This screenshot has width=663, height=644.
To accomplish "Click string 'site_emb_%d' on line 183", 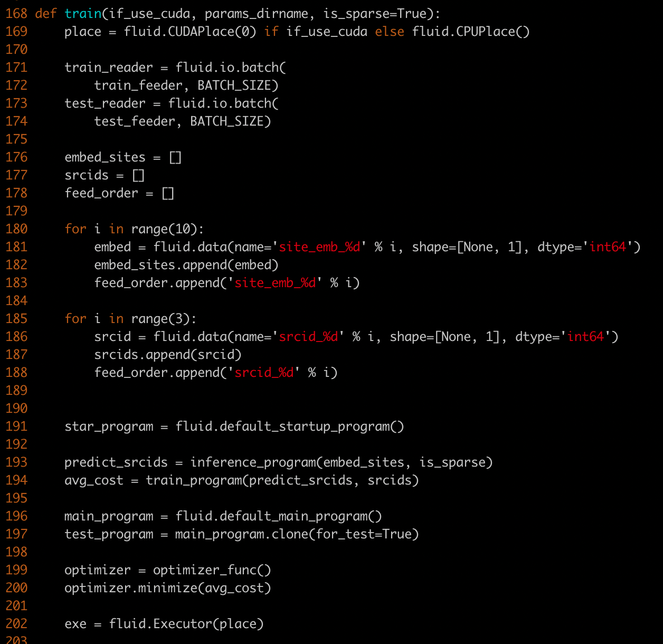I will (x=275, y=282).
